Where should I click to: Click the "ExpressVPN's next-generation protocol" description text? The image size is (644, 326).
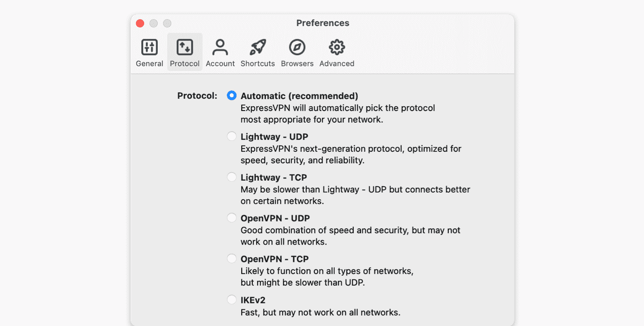(x=351, y=154)
